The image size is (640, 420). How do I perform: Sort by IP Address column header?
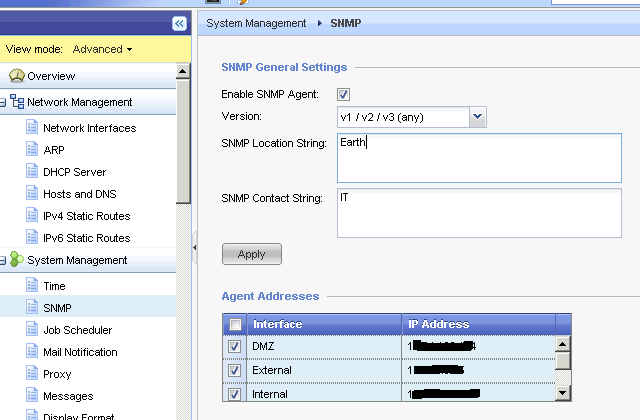(479, 324)
